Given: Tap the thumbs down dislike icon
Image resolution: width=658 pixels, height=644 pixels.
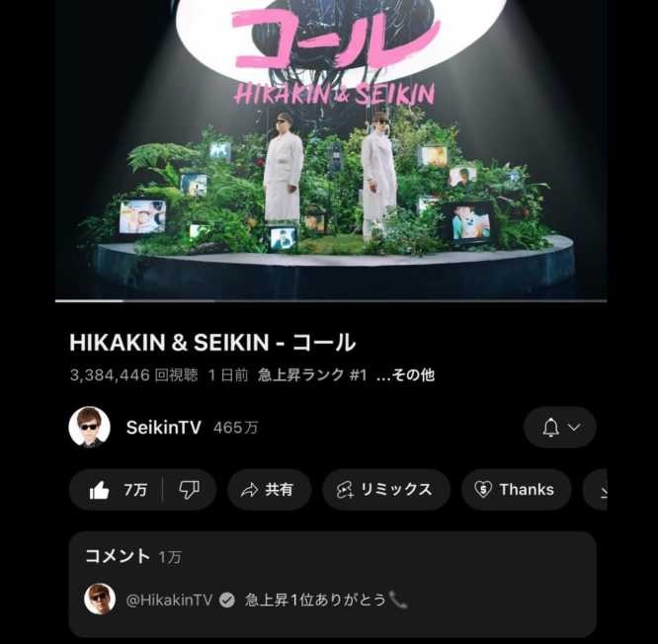Looking at the screenshot, I should [x=190, y=490].
